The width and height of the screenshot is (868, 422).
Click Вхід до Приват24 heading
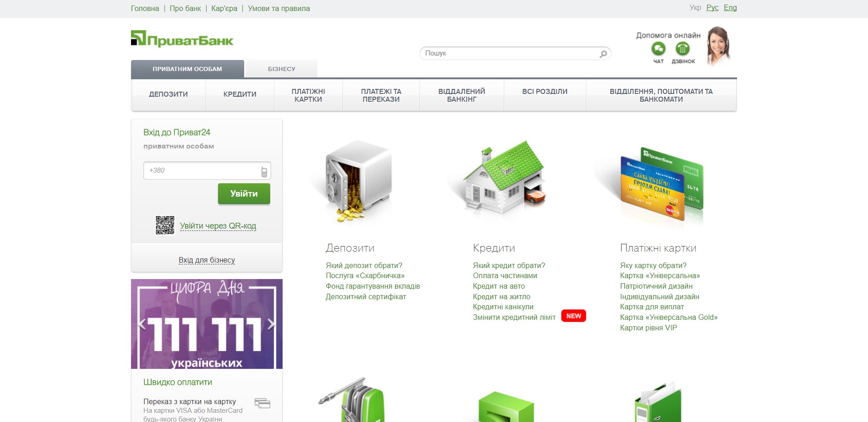[177, 132]
